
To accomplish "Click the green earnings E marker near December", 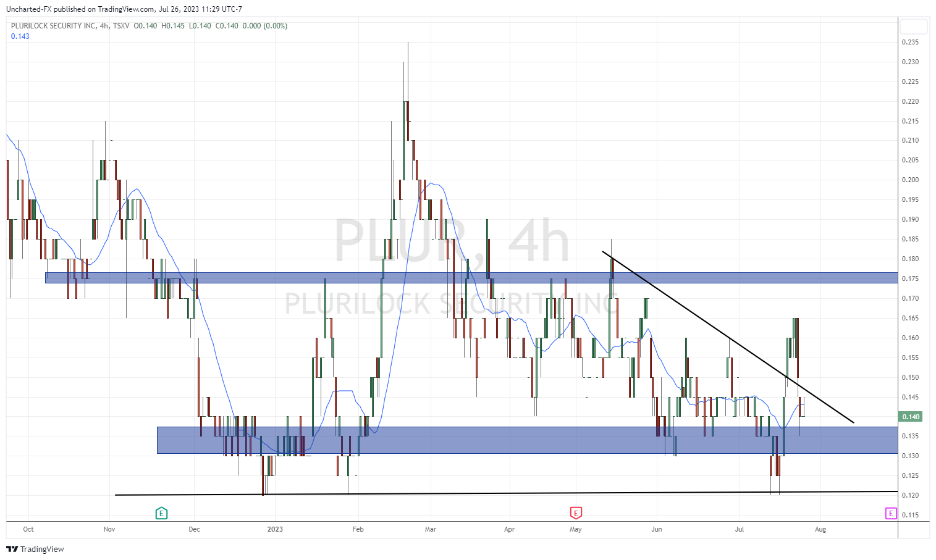I will (161, 513).
